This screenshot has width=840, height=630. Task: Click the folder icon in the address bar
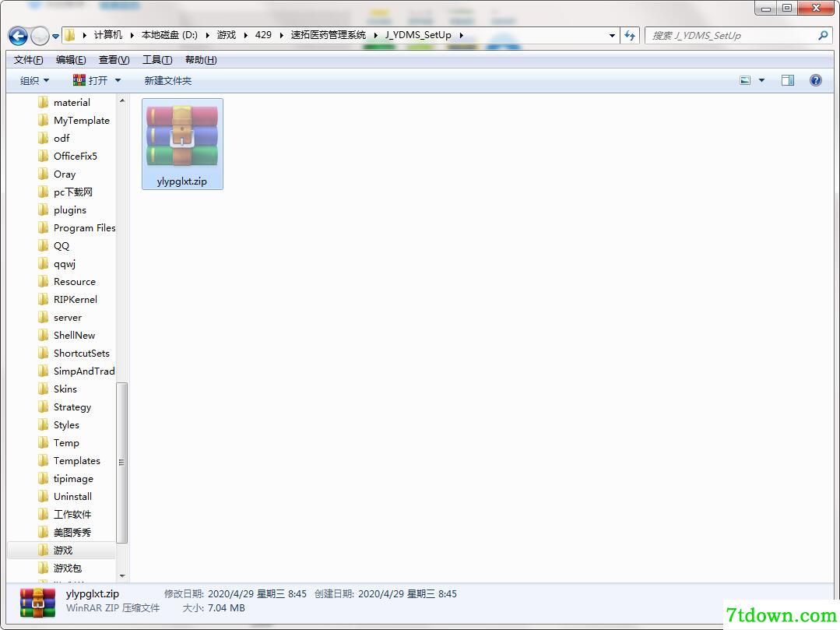(x=69, y=35)
